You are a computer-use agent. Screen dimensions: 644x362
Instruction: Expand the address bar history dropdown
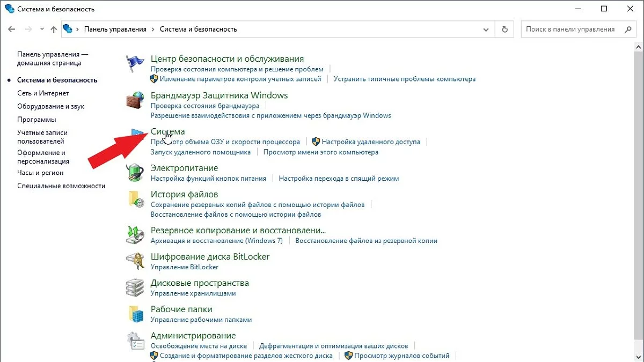point(486,29)
